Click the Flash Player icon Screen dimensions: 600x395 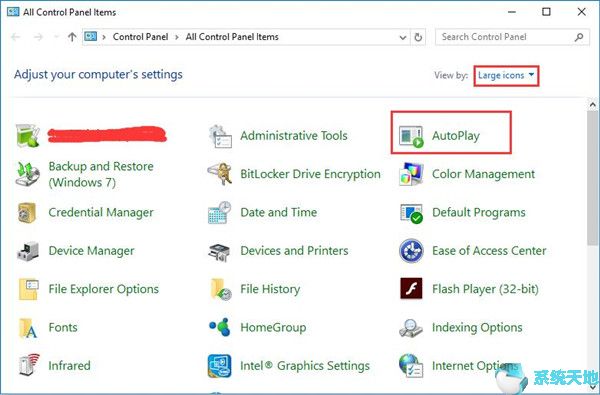coord(411,288)
